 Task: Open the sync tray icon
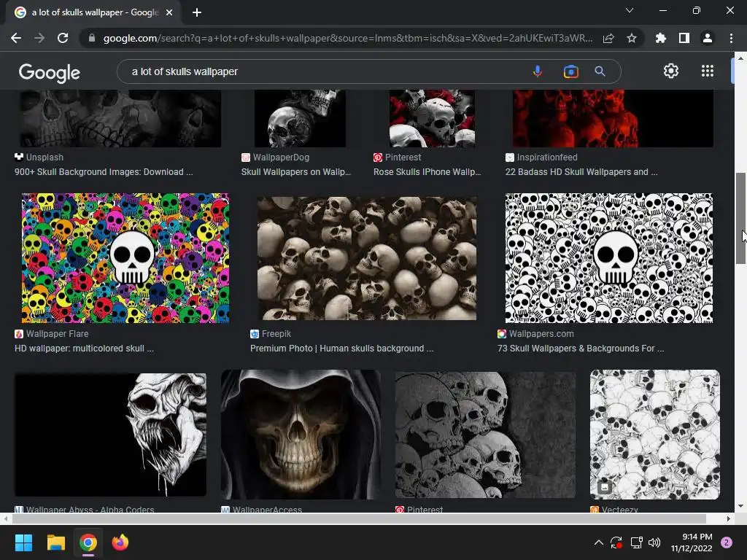(616, 542)
